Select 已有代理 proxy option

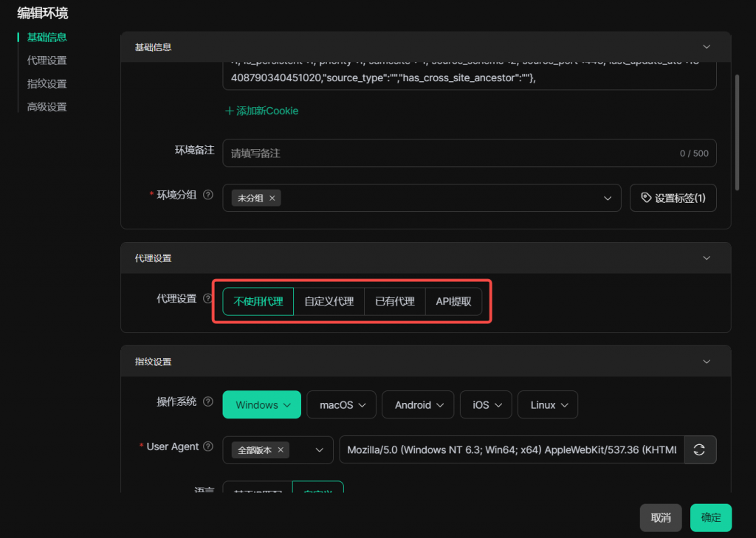(x=395, y=301)
